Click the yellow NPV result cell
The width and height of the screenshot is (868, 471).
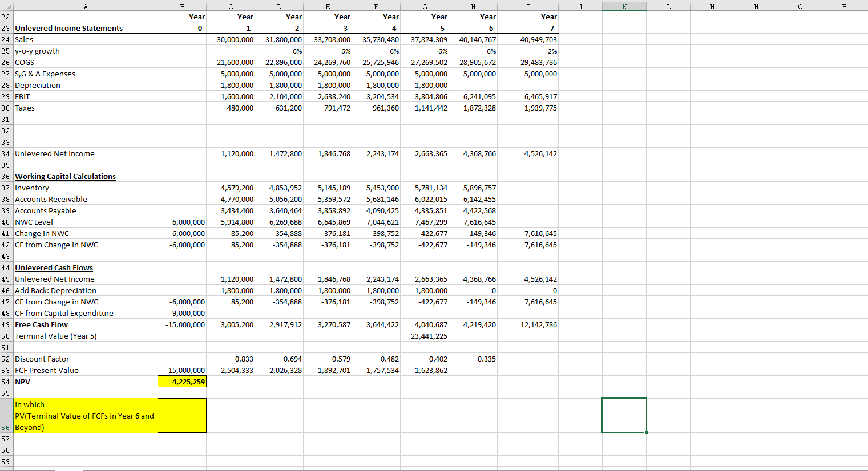(x=181, y=381)
